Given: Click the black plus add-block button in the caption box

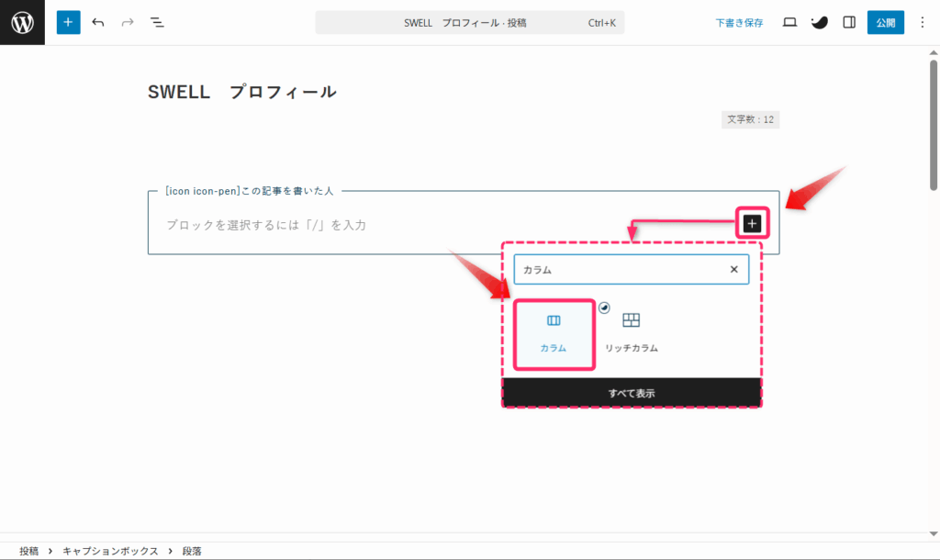Looking at the screenshot, I should pos(752,224).
